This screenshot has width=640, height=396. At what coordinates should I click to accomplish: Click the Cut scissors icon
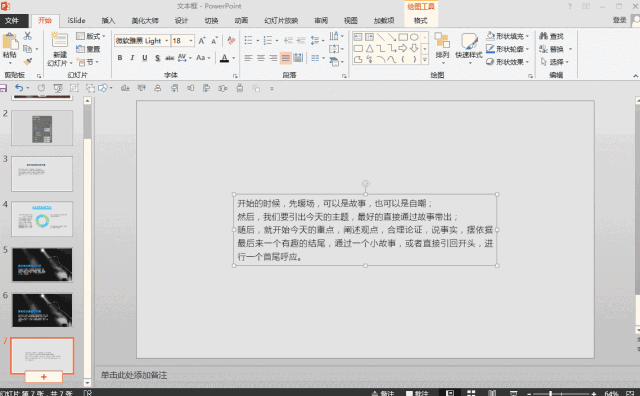[27, 36]
